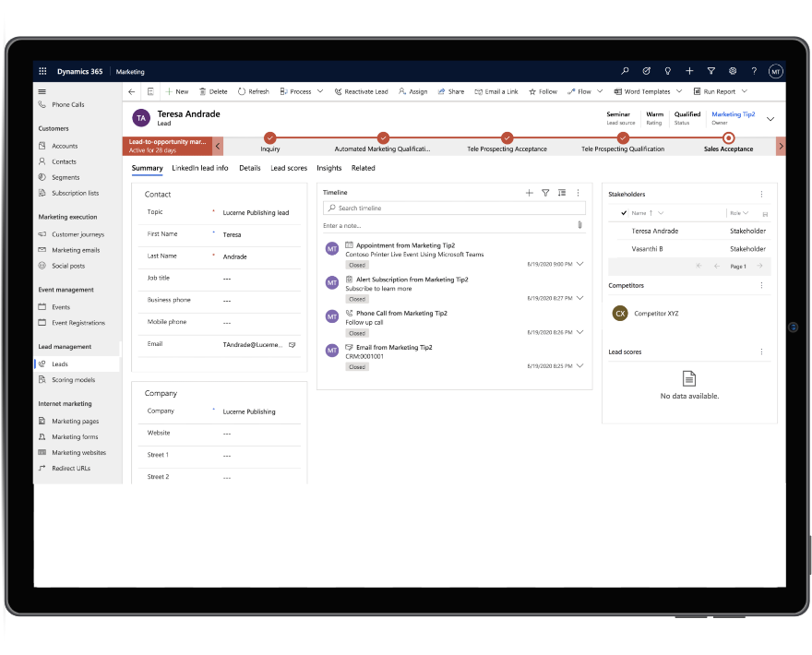Expand the Alert Subscription entry chevron

click(580, 298)
